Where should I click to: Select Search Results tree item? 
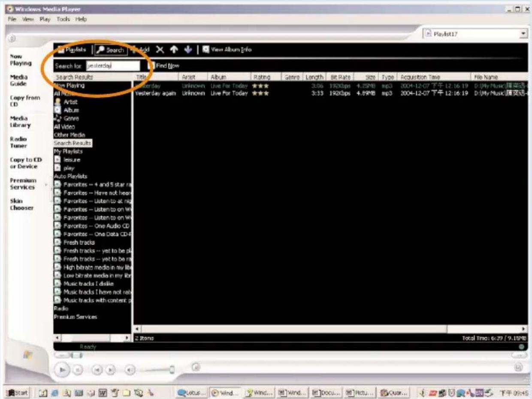(x=73, y=143)
